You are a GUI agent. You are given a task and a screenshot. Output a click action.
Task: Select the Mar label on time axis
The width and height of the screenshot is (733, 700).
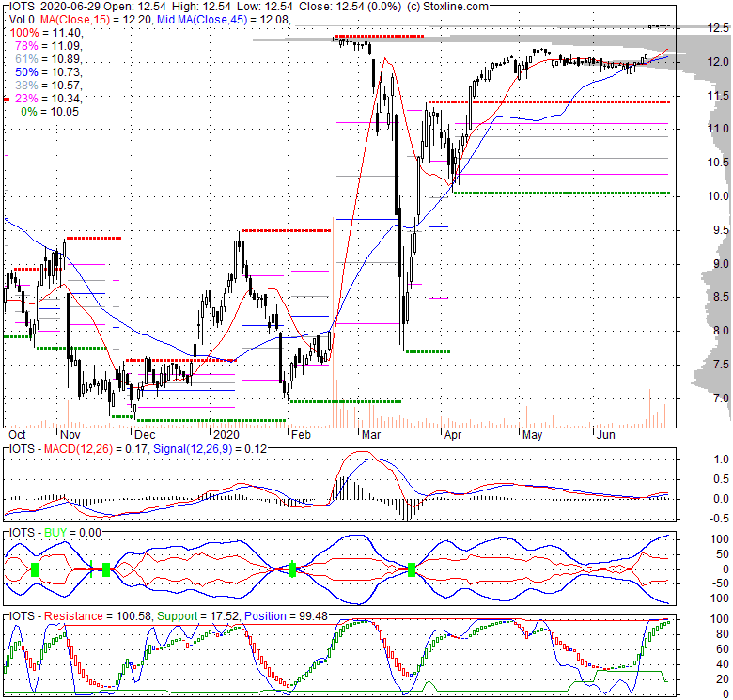tap(371, 435)
